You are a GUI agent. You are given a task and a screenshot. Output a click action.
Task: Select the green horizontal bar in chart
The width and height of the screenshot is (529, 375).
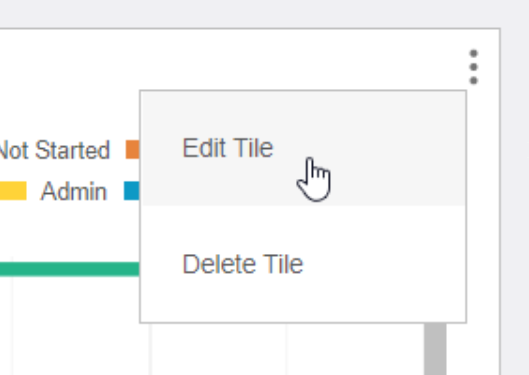pos(69,269)
